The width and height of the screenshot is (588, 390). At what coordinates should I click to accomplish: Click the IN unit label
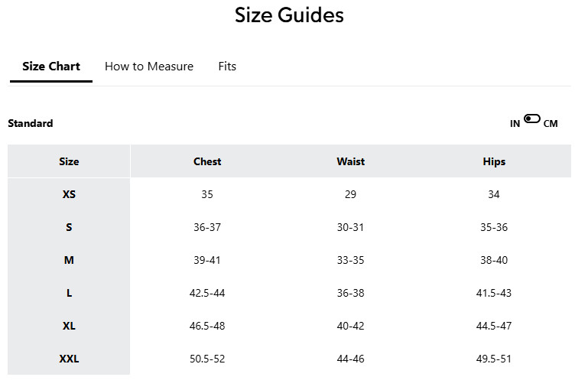click(515, 124)
